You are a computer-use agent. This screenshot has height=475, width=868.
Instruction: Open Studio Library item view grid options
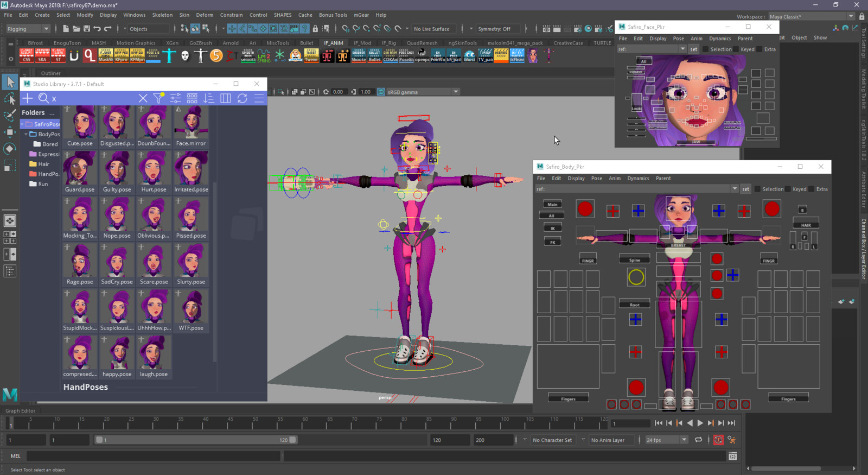click(192, 98)
